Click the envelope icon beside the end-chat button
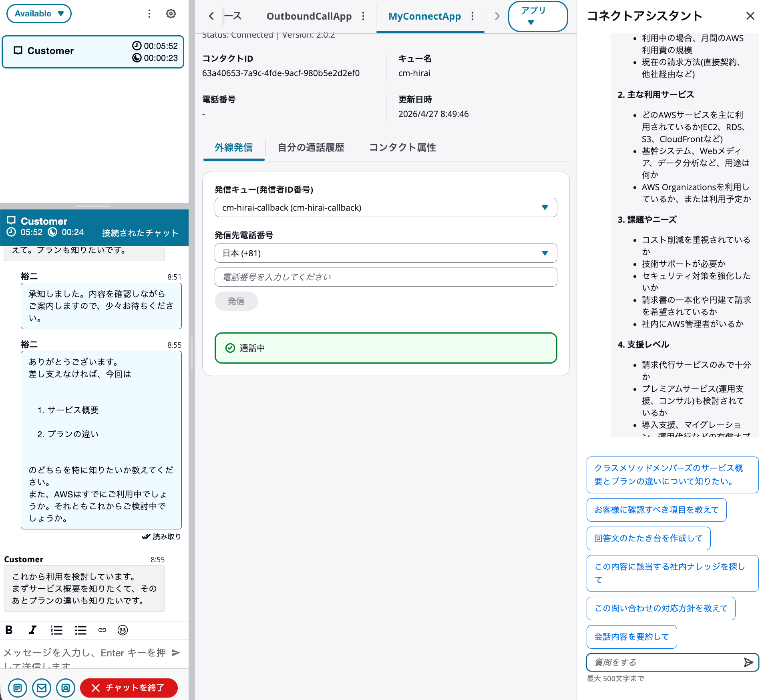 pos(42,688)
